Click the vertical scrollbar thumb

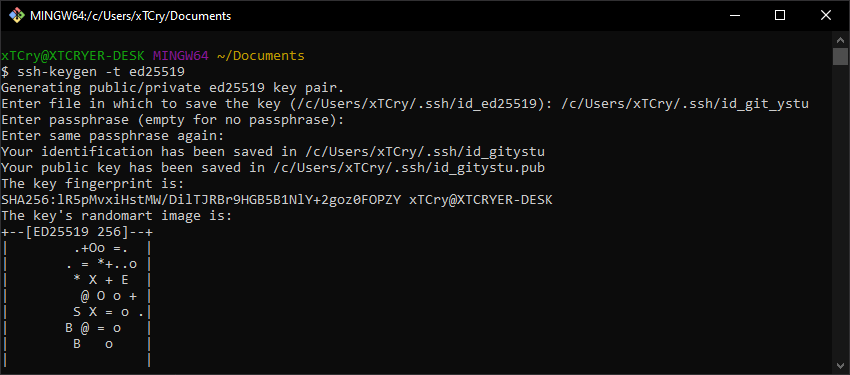(x=840, y=56)
